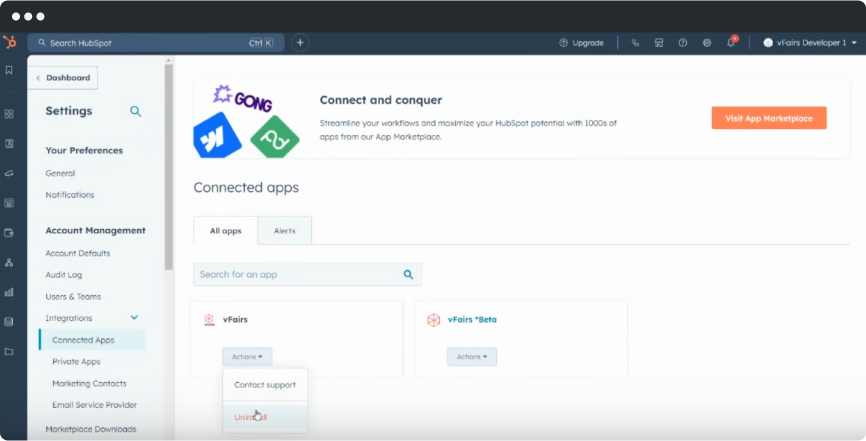Screen dimensions: 866x441
Task: Click the Integrations label in sidebar
Action: [x=68, y=318]
